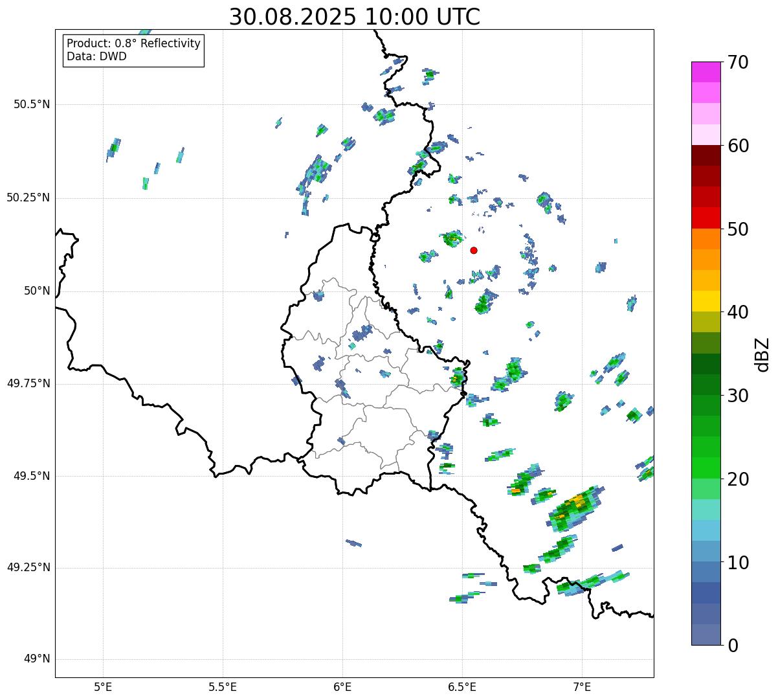Click the red radar site marker
The image size is (778, 700).
(x=474, y=250)
